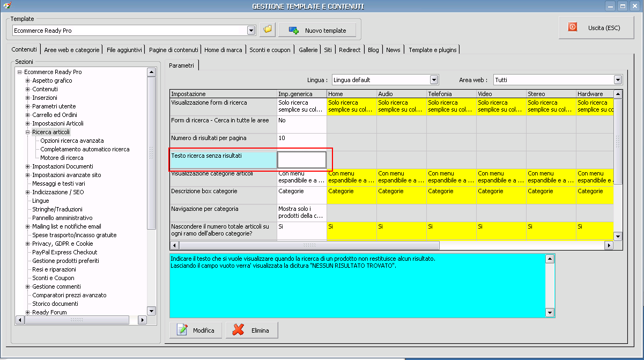Expand the Privacy, GDPR e Cookie node

tap(28, 244)
